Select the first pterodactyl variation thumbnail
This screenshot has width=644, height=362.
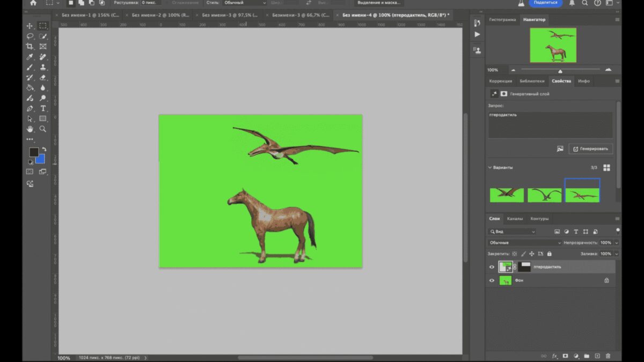(507, 194)
